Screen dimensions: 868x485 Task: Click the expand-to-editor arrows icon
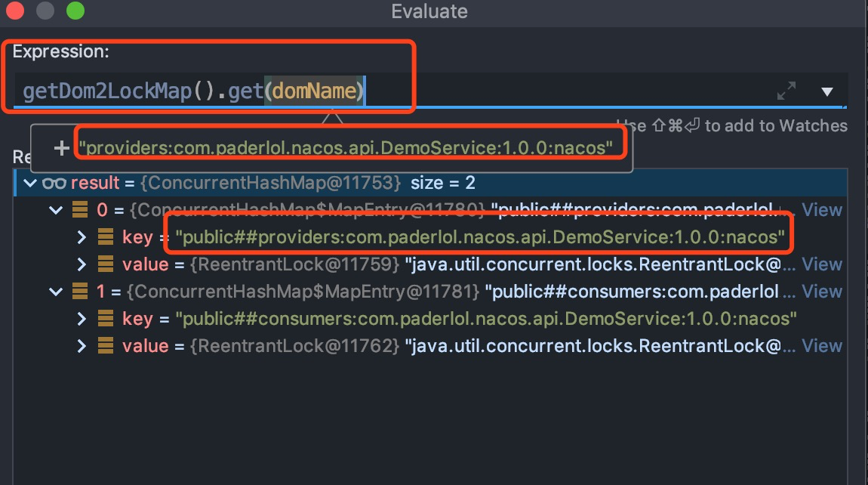point(786,90)
